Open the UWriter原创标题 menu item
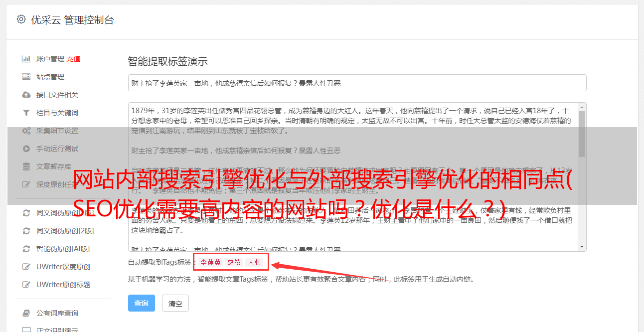Viewport: 644px width, 332px height. (63, 285)
